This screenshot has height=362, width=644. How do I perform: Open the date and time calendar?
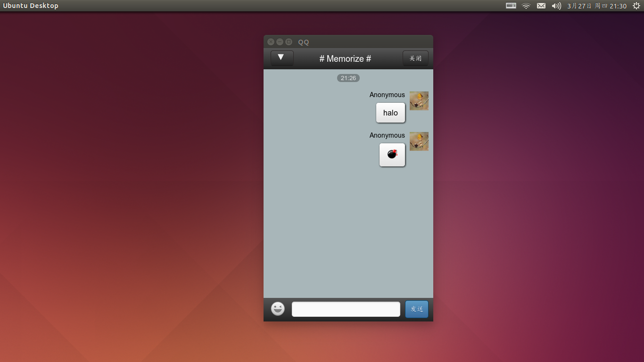click(x=597, y=6)
